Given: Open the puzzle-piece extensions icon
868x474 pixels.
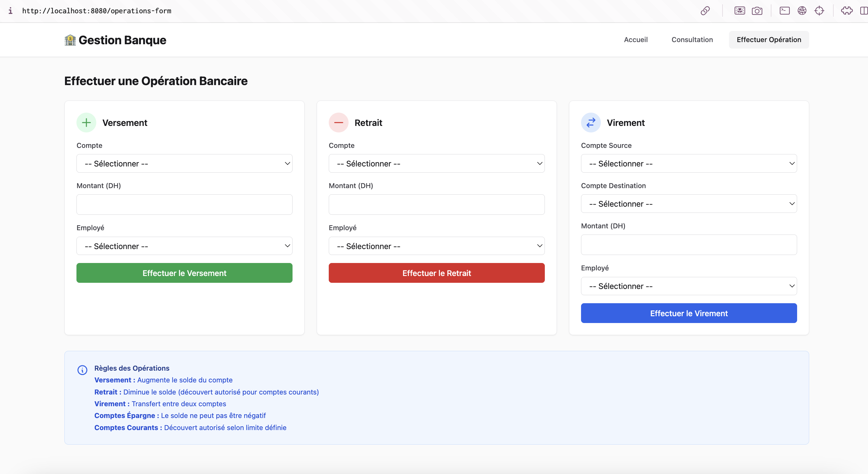Looking at the screenshot, I should click(846, 11).
